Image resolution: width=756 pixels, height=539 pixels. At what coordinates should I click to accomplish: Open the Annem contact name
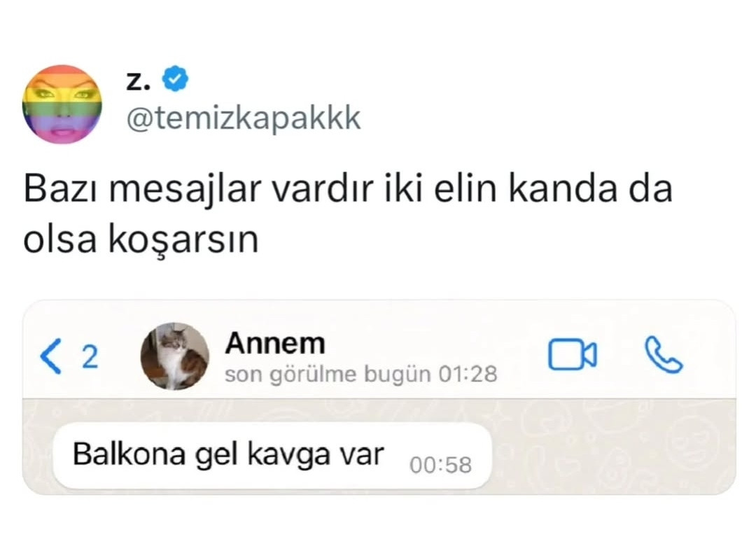click(x=275, y=343)
